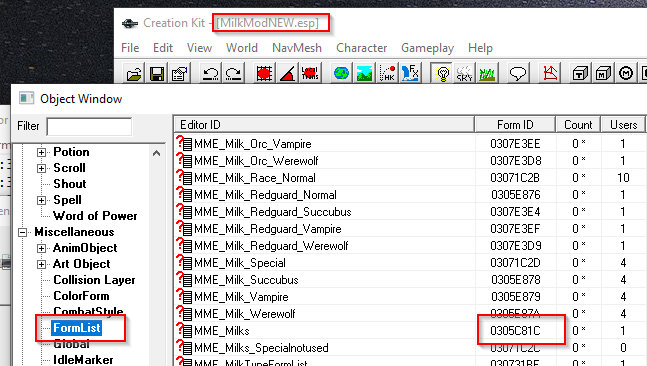Select the FormList tree item

pyautogui.click(x=77, y=328)
